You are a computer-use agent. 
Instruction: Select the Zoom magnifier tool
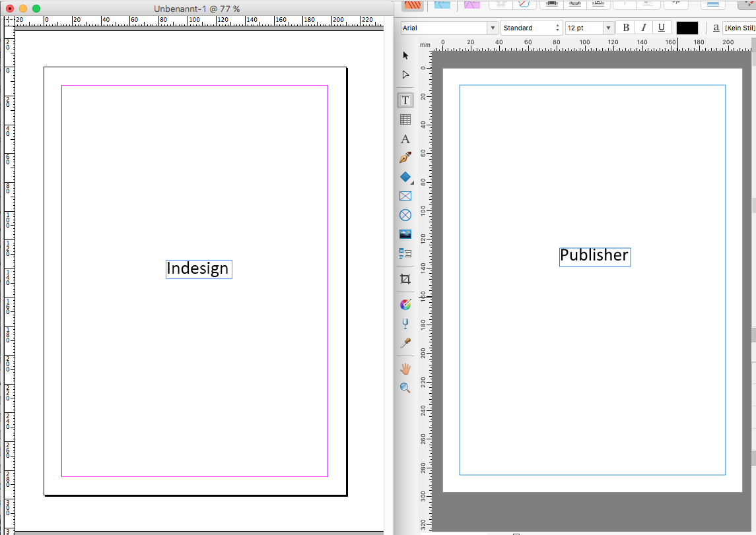click(x=405, y=388)
